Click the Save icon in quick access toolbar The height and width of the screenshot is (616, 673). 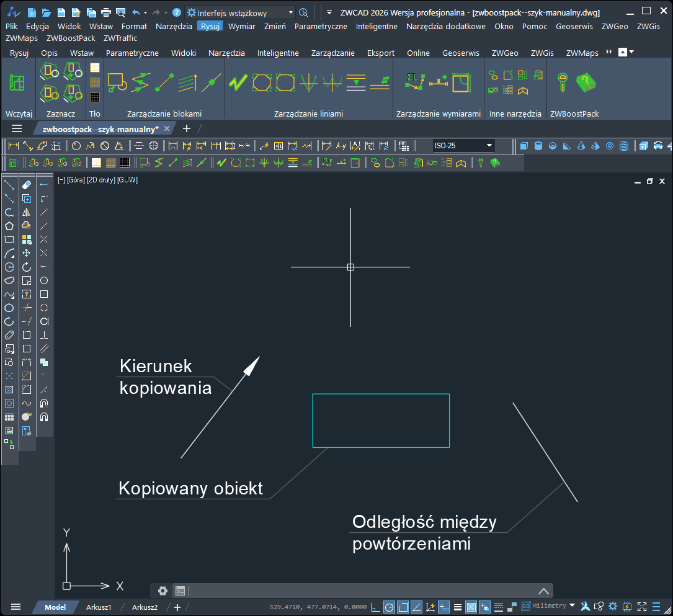point(60,12)
